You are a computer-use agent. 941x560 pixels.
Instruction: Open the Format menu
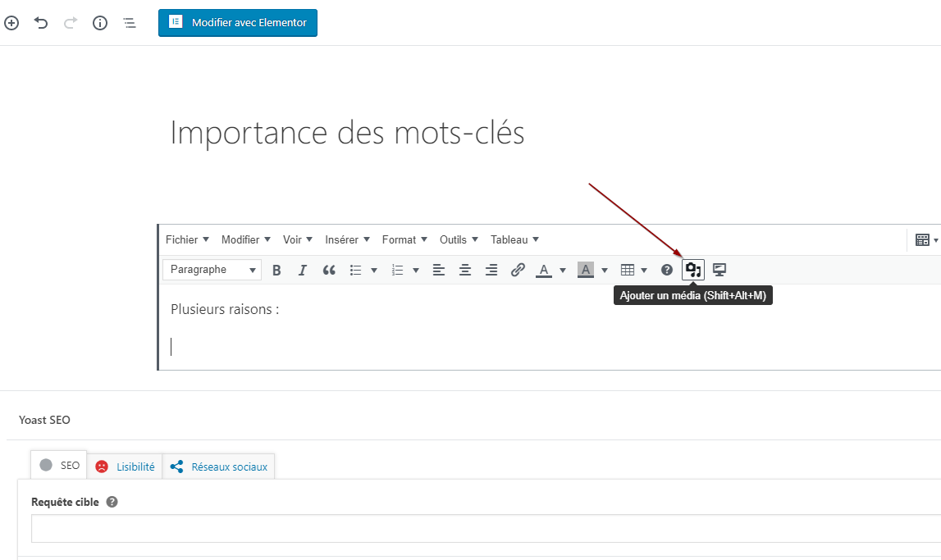pos(404,239)
